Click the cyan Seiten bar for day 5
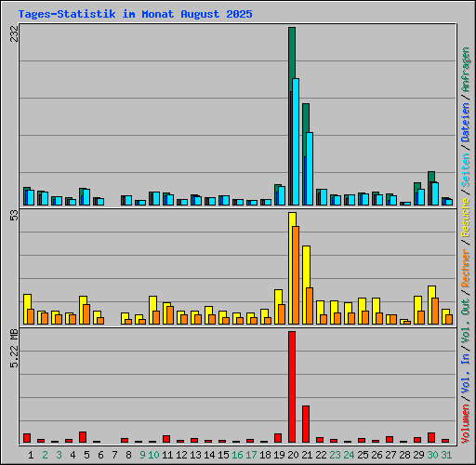 pyautogui.click(x=86, y=197)
